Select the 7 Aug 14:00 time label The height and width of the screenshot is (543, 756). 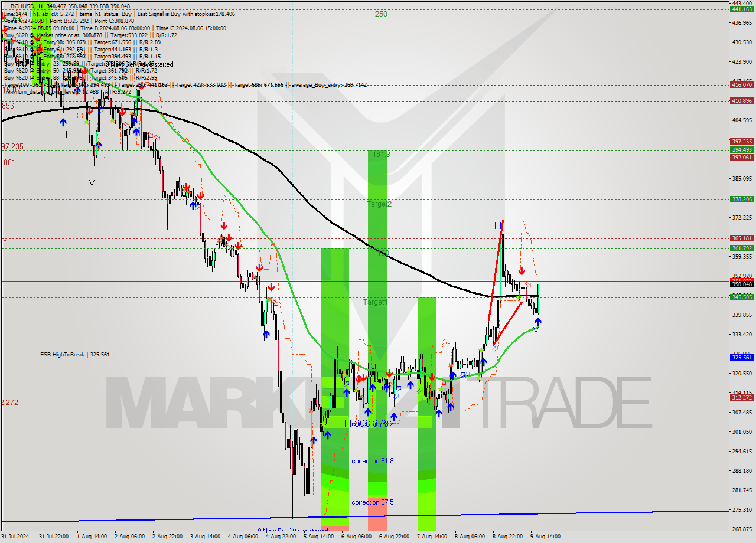point(432,537)
